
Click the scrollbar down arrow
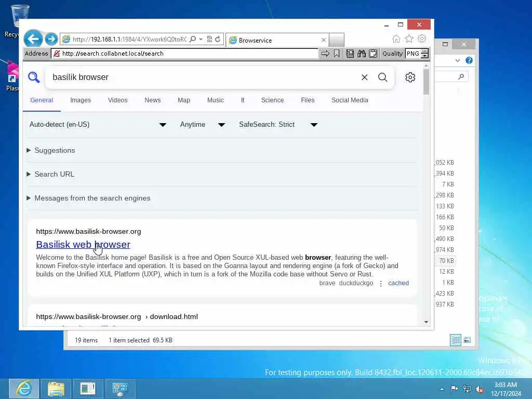coord(426,322)
